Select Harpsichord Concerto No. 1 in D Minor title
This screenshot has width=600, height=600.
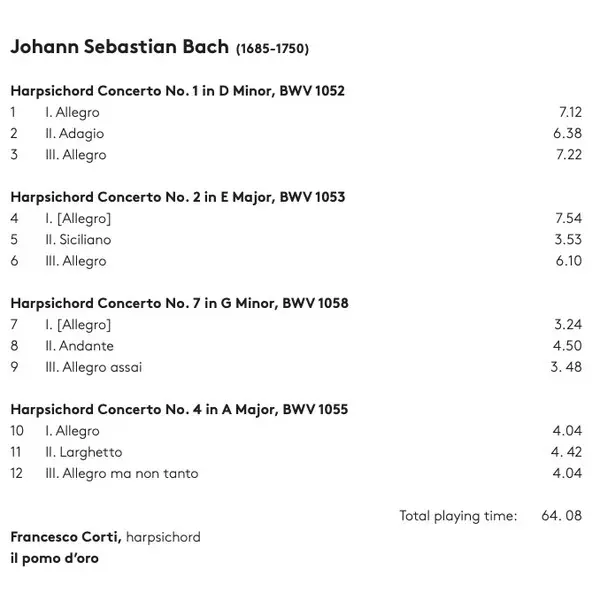click(177, 91)
